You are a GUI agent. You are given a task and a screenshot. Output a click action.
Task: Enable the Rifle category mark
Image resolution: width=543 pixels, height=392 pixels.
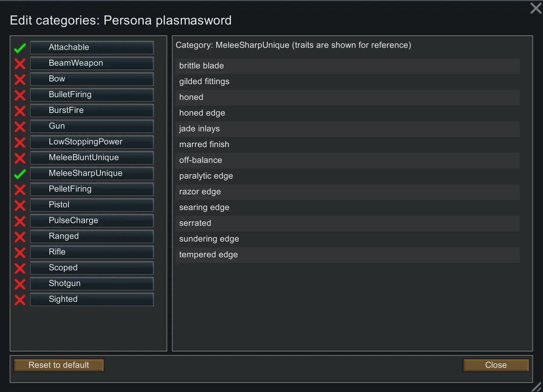pos(20,252)
